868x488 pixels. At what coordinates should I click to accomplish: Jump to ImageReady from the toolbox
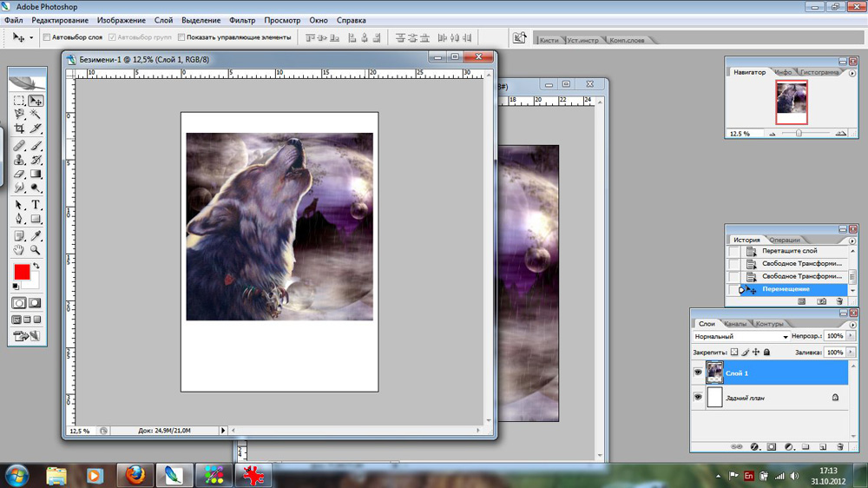click(x=27, y=336)
